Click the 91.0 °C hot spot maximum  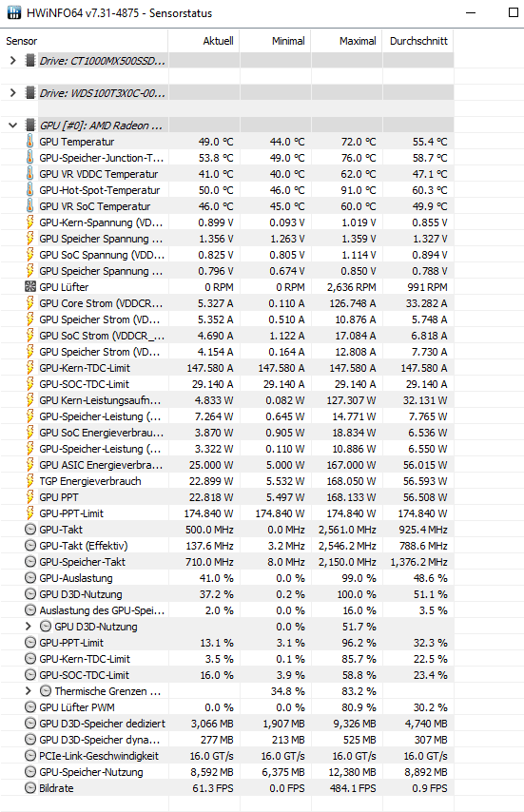(x=359, y=190)
